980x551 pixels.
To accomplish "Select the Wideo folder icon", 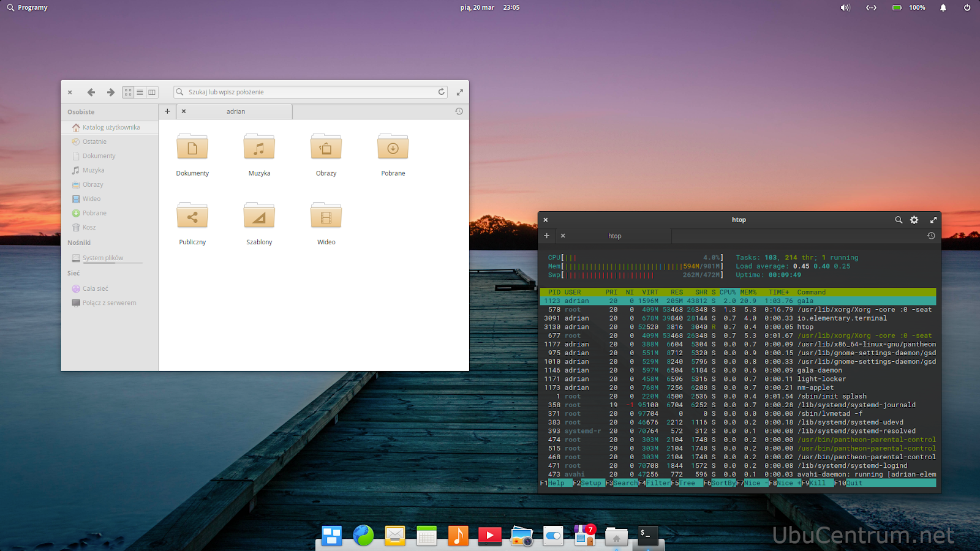I will coord(326,216).
